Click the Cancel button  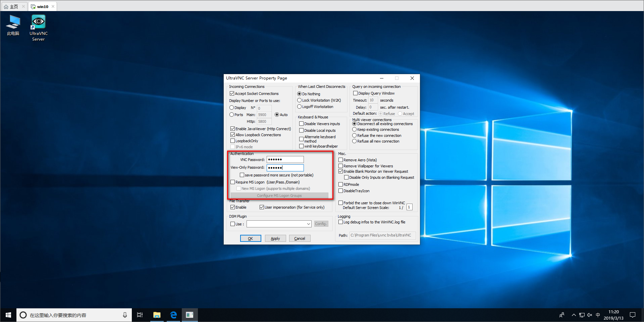[x=300, y=238]
